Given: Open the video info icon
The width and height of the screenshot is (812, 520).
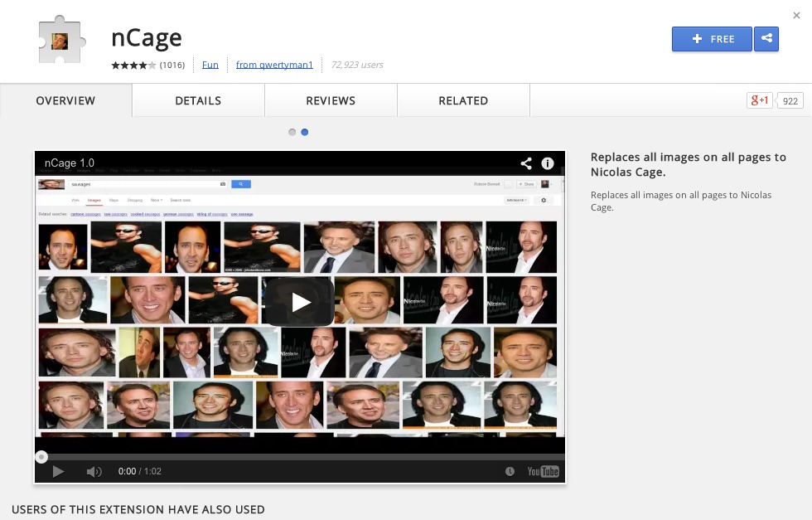Looking at the screenshot, I should [x=548, y=163].
